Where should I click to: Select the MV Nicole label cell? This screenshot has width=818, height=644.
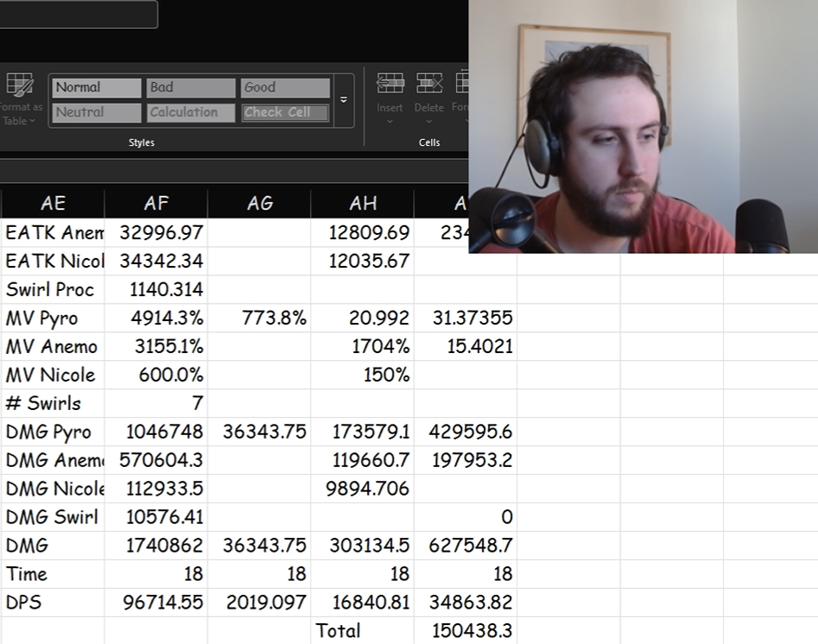[53, 375]
